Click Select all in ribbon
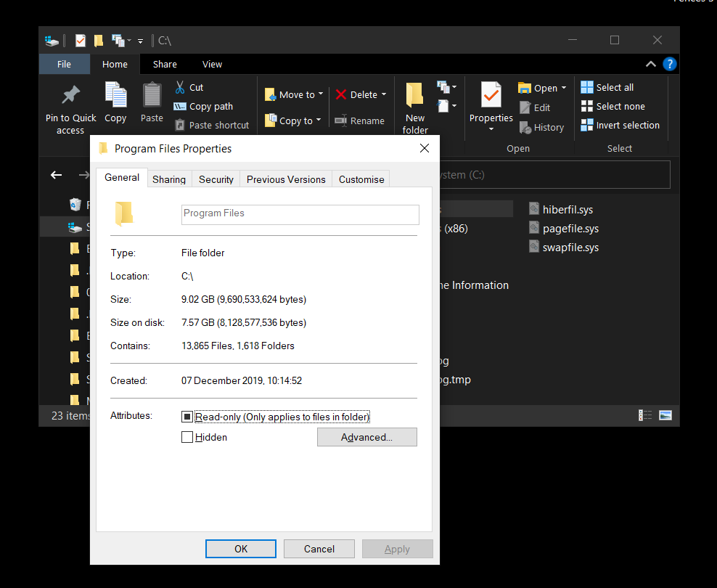Screen dimensions: 717x588 point(607,87)
